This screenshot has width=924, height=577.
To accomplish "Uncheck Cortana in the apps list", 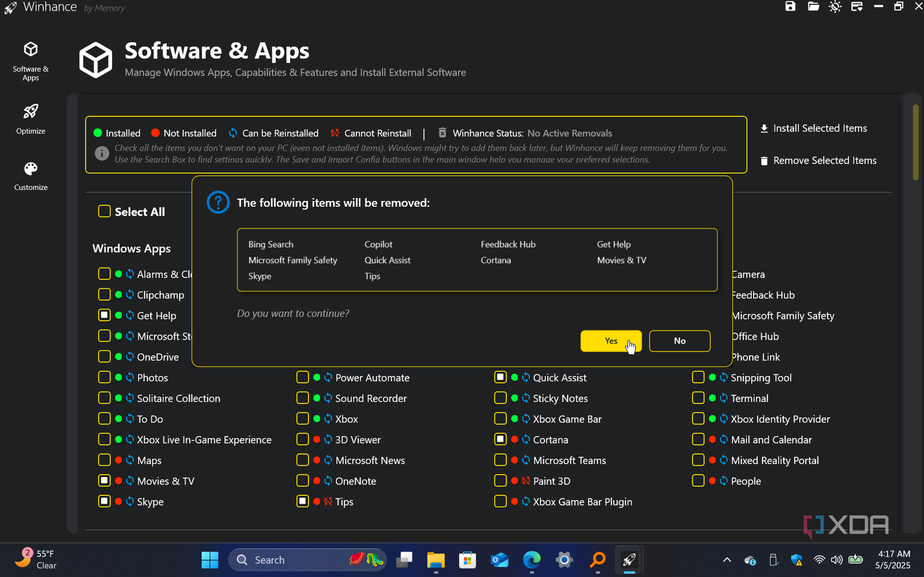I will coord(500,439).
